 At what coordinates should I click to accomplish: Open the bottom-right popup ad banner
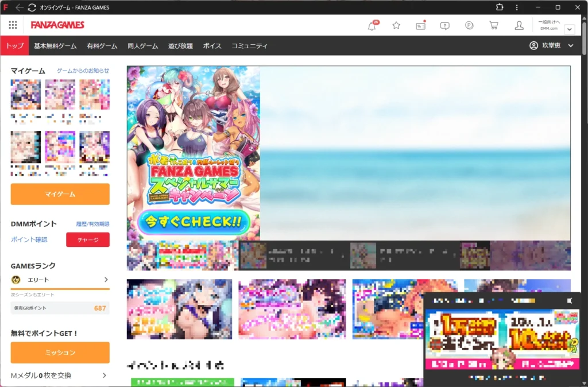502,339
